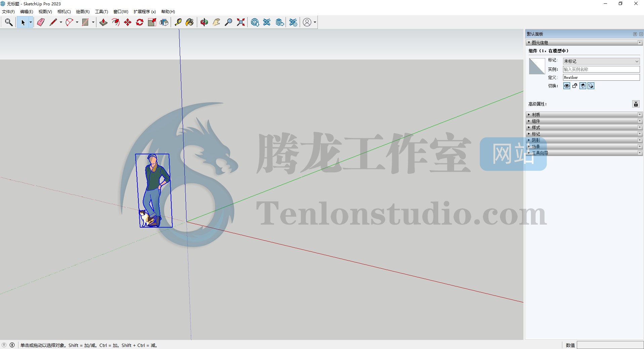
Task: Open the user account dropdown arrow
Action: pos(315,22)
